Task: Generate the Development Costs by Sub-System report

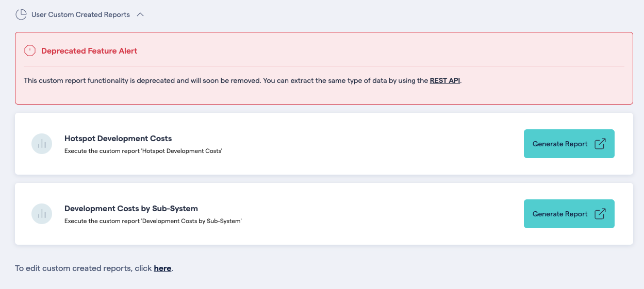Action: pyautogui.click(x=560, y=214)
